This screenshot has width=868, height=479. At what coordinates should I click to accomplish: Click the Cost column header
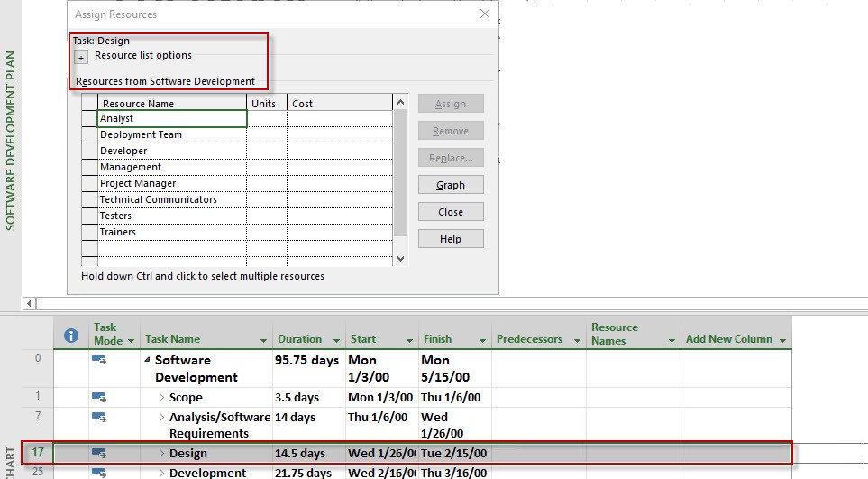pyautogui.click(x=340, y=103)
